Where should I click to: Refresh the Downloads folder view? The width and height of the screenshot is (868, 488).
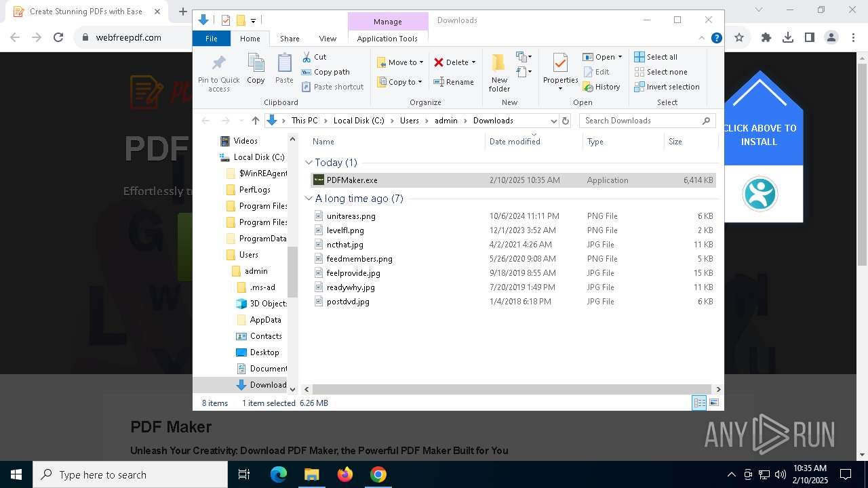pyautogui.click(x=566, y=121)
